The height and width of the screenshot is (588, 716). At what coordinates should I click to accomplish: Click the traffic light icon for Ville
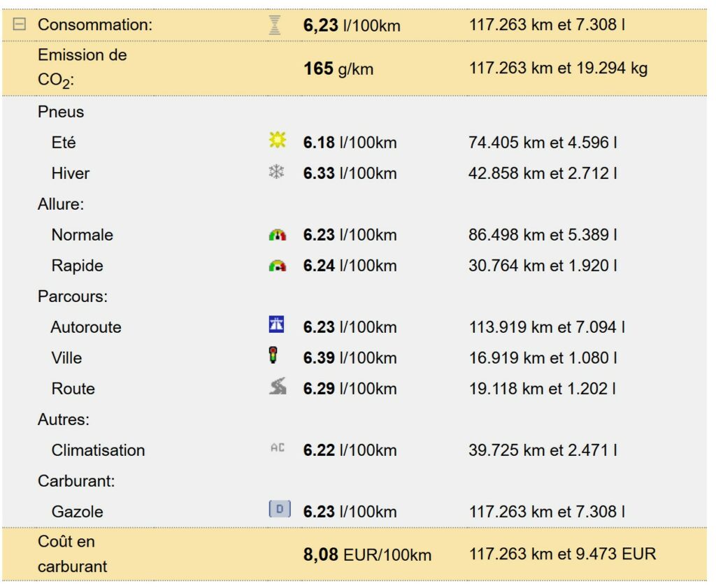(x=273, y=356)
